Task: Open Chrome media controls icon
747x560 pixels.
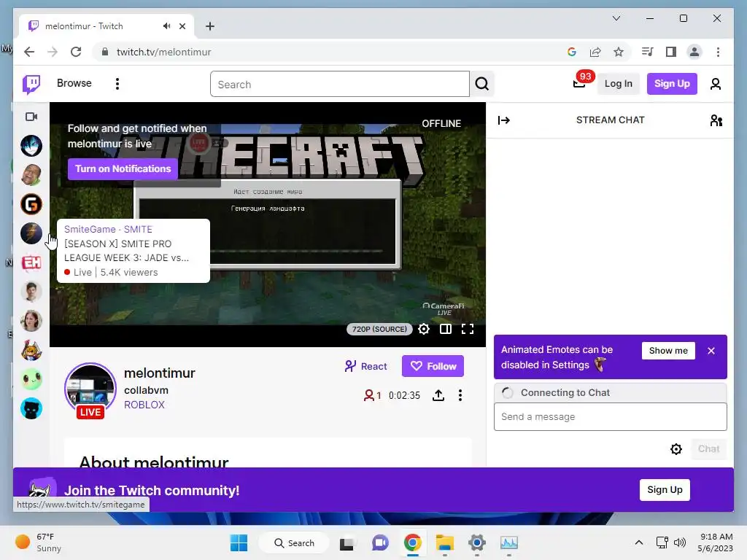Action: (648, 52)
